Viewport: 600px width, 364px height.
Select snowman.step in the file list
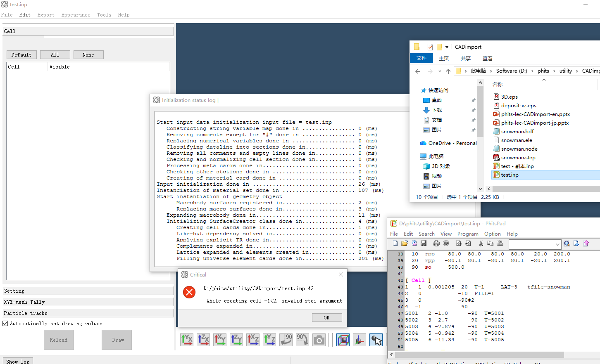[518, 158]
